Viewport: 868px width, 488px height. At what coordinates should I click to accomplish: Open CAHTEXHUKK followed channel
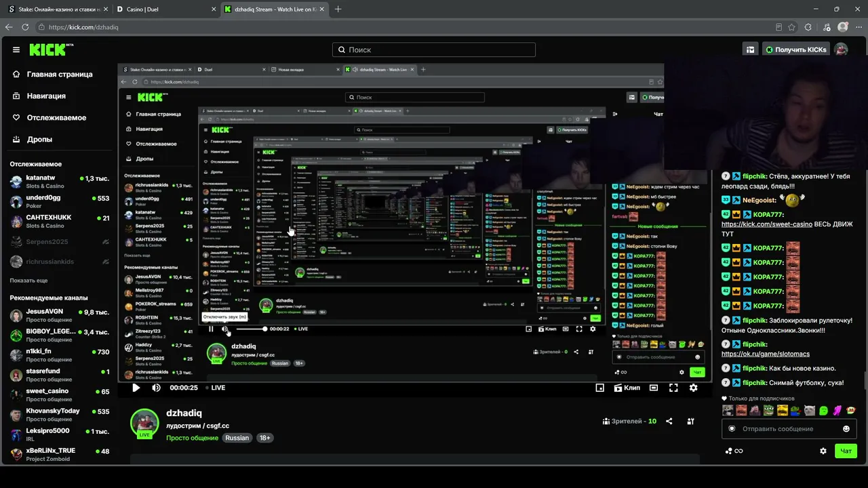60,221
